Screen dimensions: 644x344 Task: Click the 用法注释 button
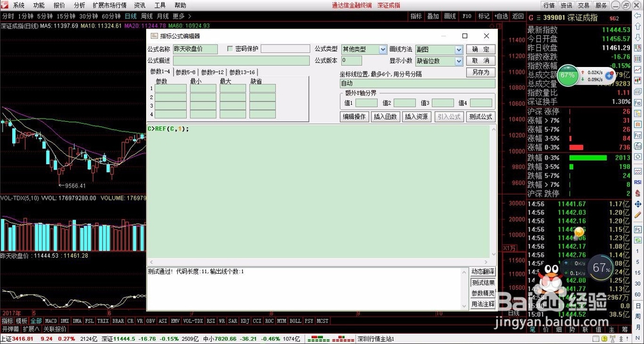(483, 305)
